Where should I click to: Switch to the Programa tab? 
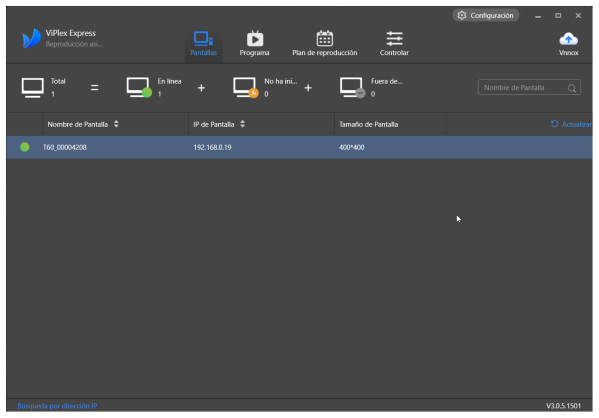[x=254, y=44]
